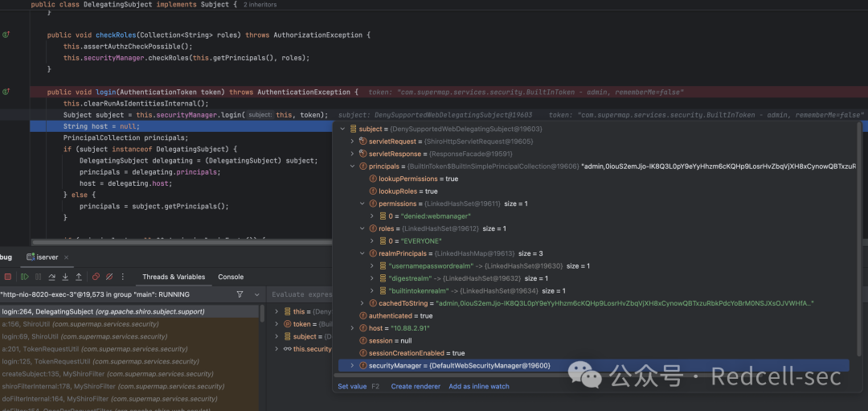Click the Step Over debugger icon
The image size is (868, 411).
point(52,277)
